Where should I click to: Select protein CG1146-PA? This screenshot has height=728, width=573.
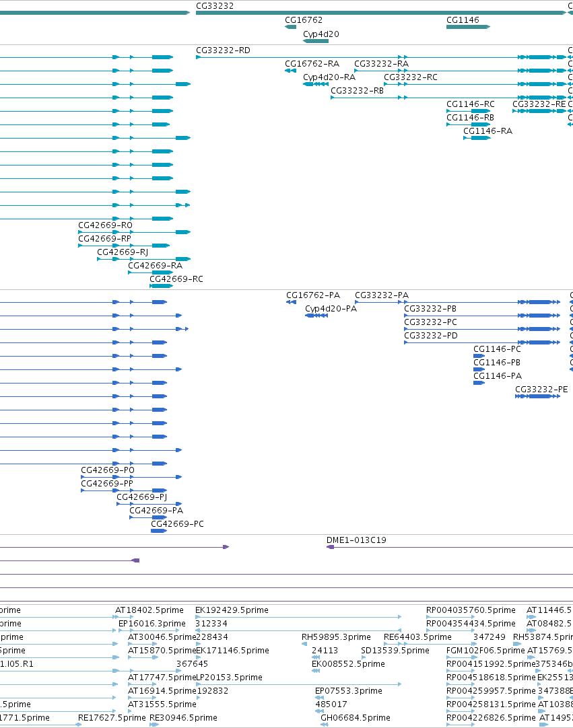click(x=497, y=376)
